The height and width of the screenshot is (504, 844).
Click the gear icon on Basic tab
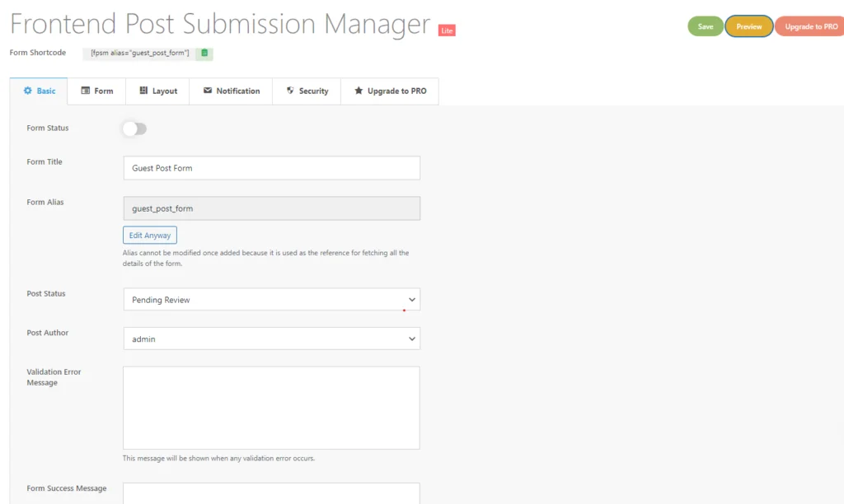pos(28,91)
